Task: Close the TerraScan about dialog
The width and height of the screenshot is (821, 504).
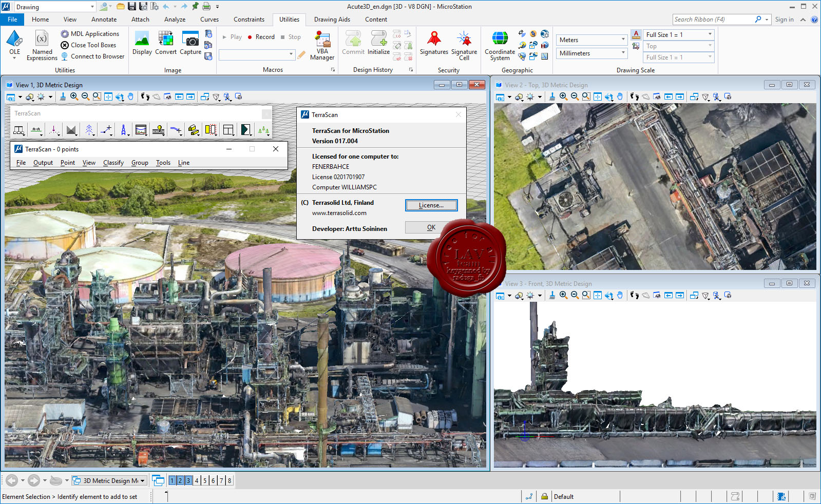Action: (x=459, y=114)
